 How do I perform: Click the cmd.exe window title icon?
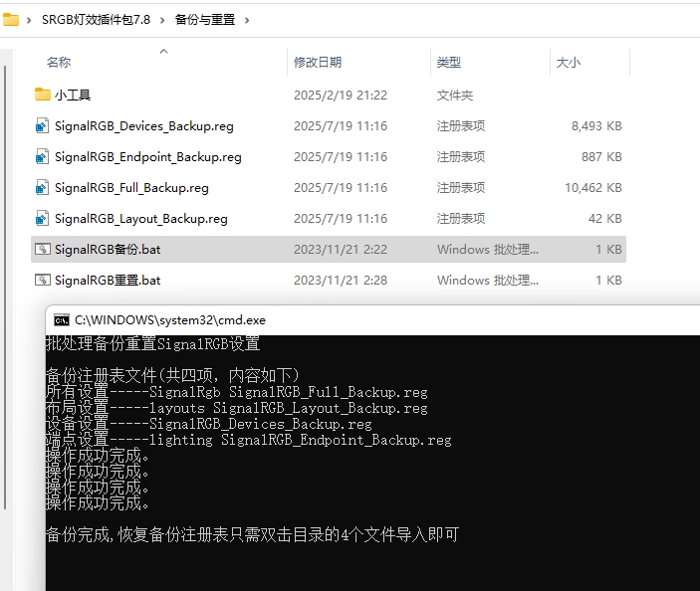62,319
